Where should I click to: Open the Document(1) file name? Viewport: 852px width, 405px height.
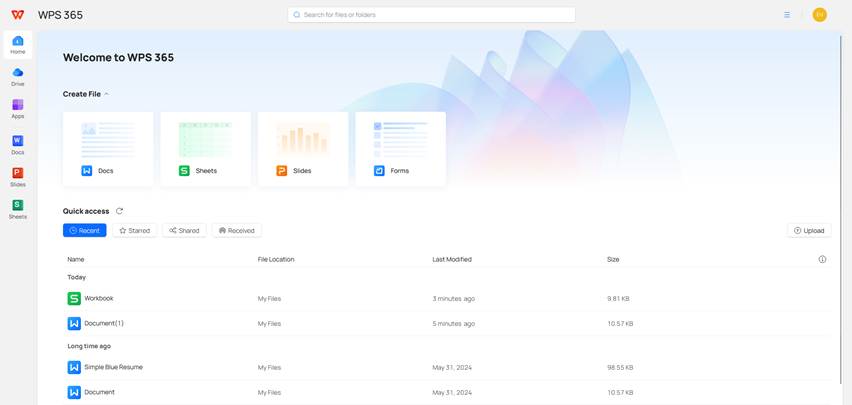tap(104, 323)
